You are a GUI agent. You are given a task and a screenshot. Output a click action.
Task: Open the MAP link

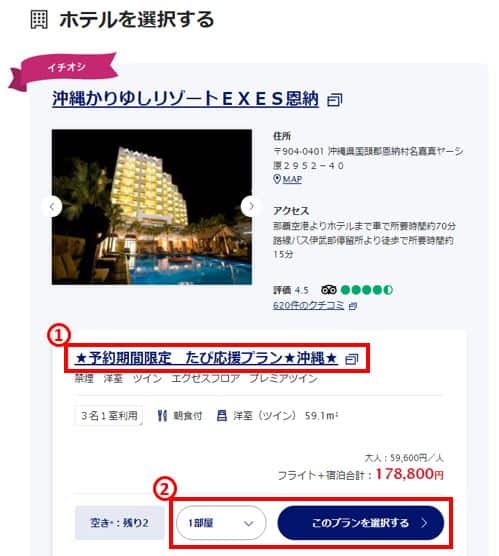[x=292, y=179]
